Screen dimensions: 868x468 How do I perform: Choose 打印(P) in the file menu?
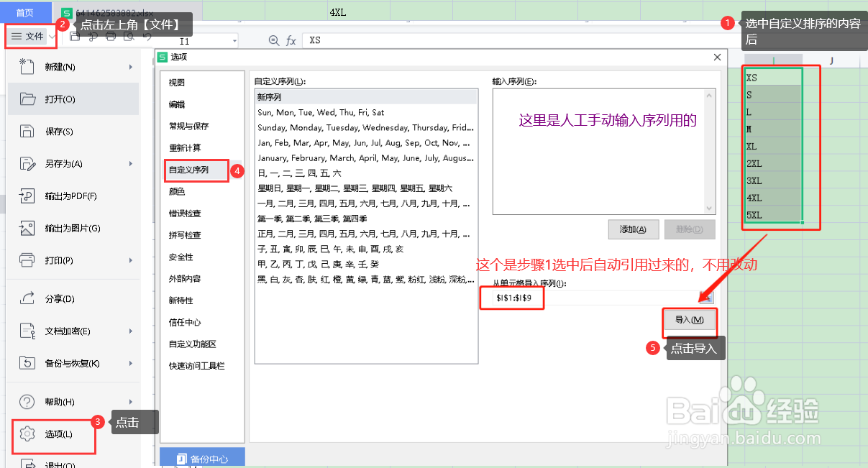pos(74,260)
